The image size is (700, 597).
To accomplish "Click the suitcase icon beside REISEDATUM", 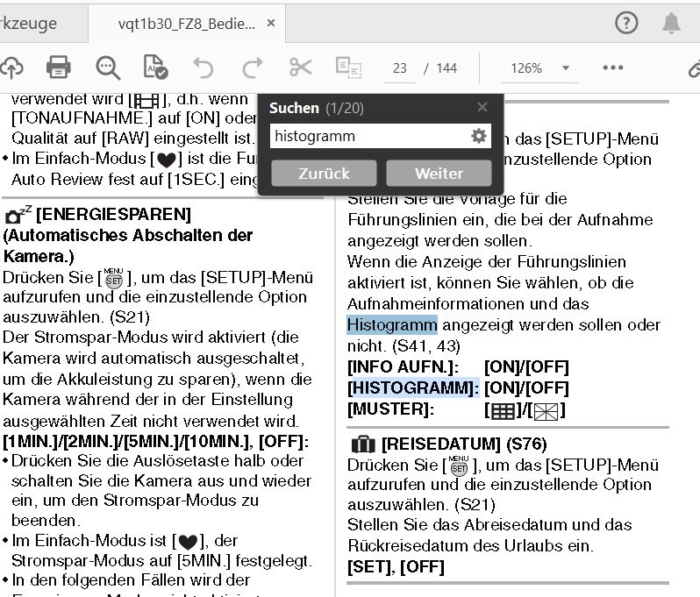I will (363, 444).
